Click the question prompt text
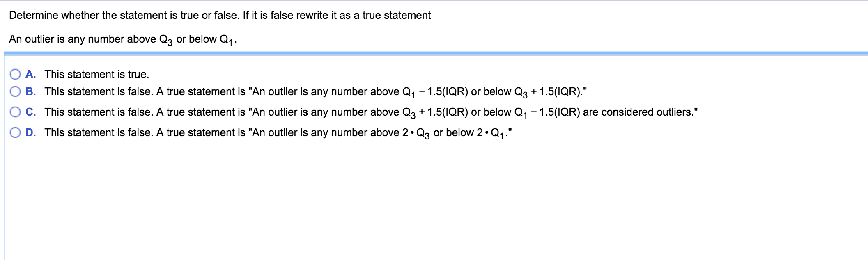868x260 pixels. (x=220, y=15)
